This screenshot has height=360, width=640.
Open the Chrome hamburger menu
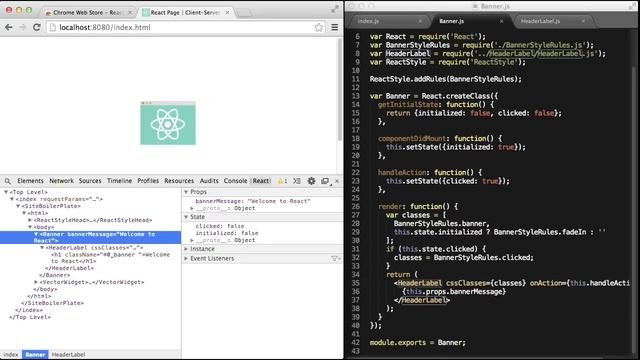(335, 27)
